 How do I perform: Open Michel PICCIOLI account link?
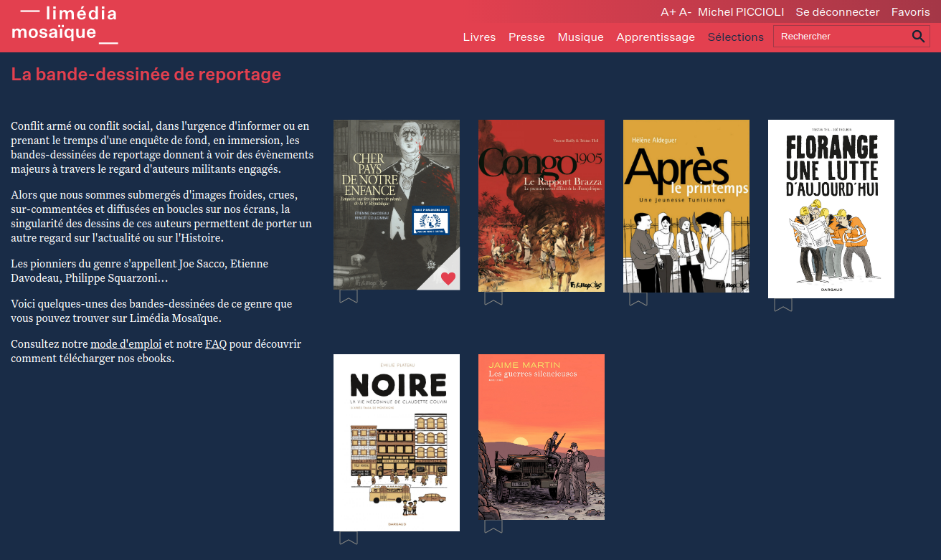(741, 12)
